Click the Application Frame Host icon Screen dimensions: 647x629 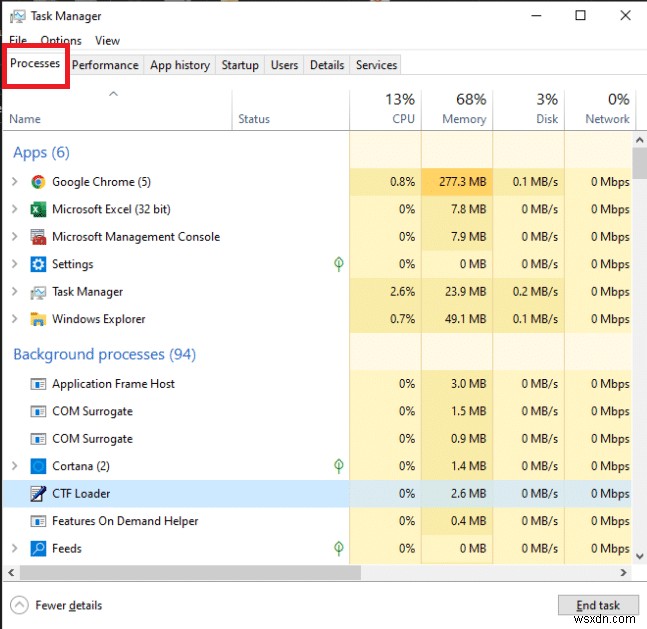click(x=38, y=384)
